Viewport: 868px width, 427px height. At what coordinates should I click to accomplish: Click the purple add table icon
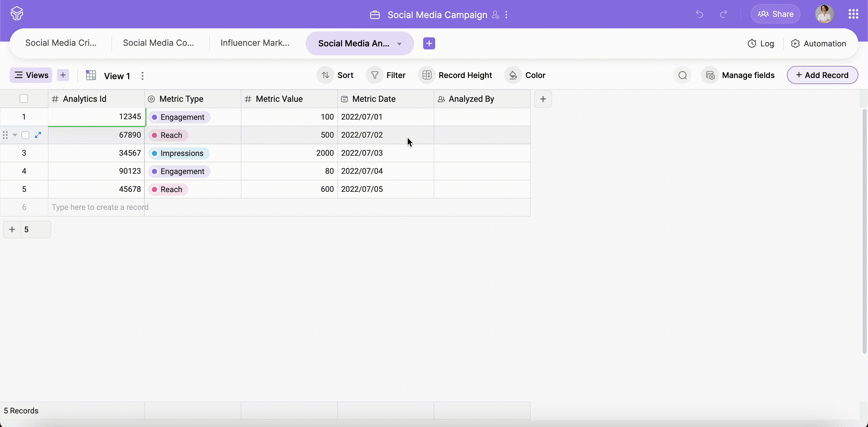click(429, 43)
